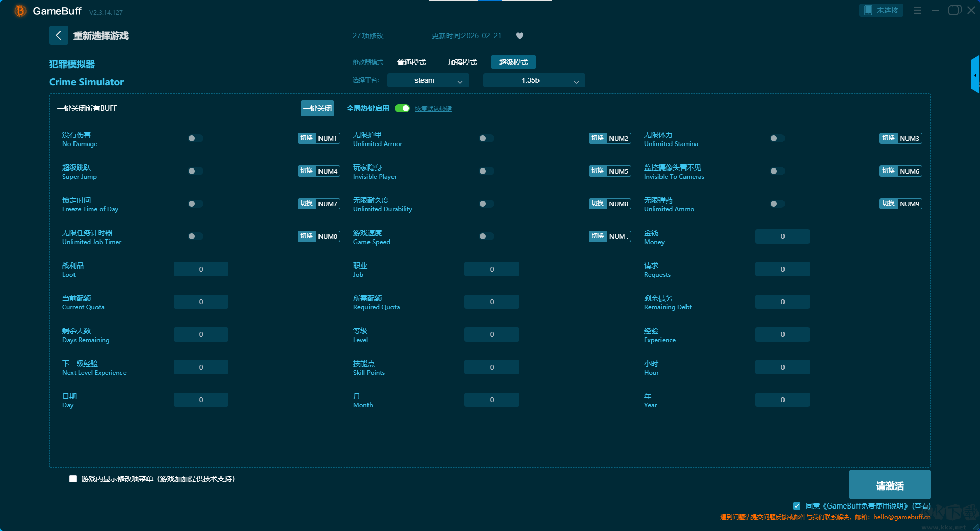Click the Money value input field
The width and height of the screenshot is (980, 531).
(782, 236)
